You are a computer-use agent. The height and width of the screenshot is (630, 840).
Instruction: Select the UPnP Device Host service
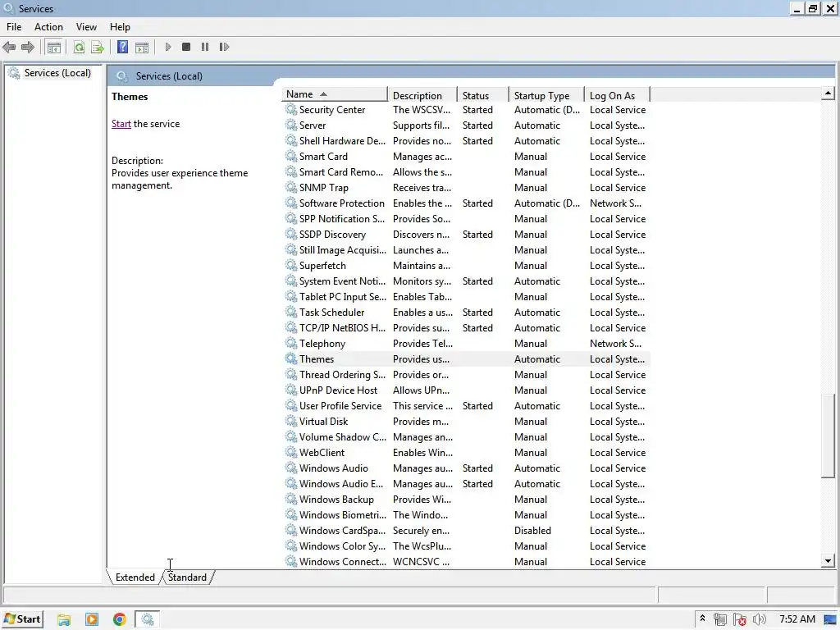pos(466,390)
